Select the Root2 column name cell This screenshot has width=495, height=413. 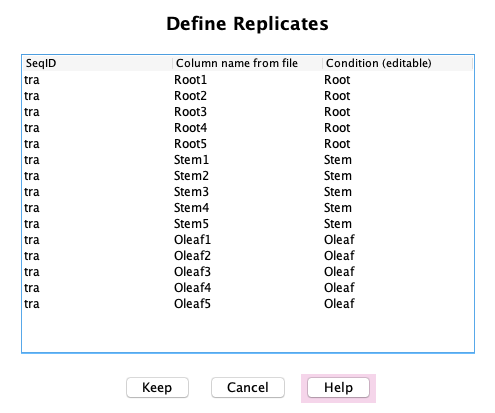pyautogui.click(x=247, y=96)
